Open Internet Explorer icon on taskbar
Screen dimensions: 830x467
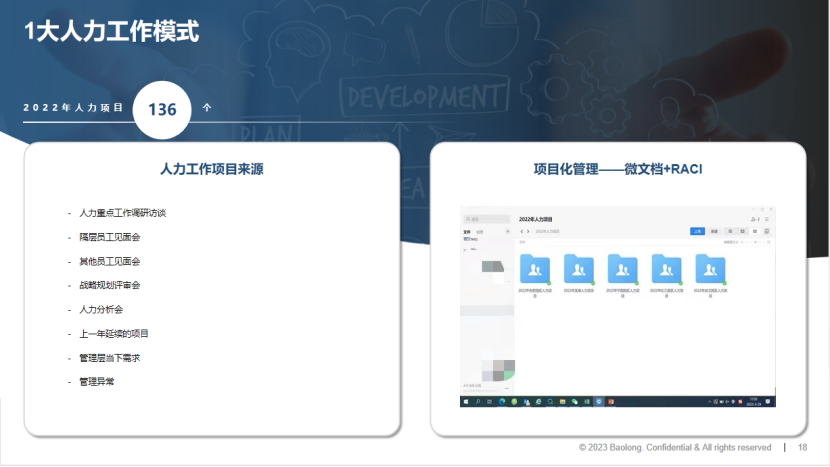point(538,402)
